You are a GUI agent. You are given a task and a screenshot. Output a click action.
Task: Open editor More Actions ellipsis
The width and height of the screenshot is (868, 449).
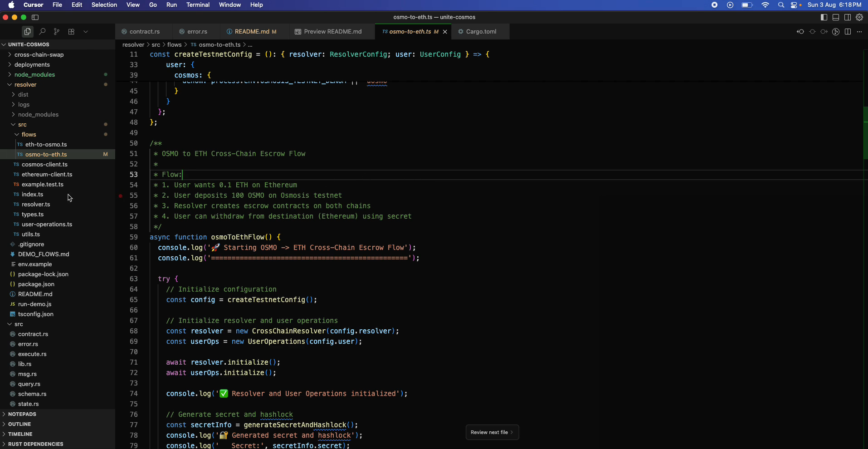(x=859, y=32)
